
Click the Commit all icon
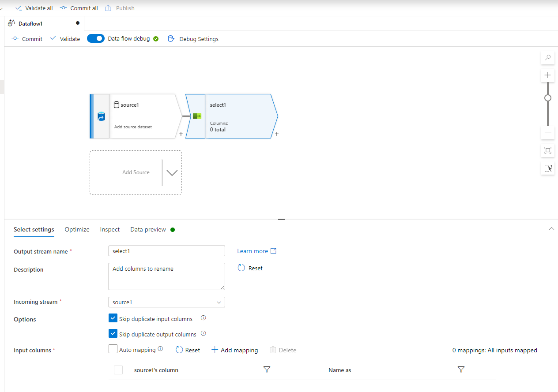tap(64, 8)
